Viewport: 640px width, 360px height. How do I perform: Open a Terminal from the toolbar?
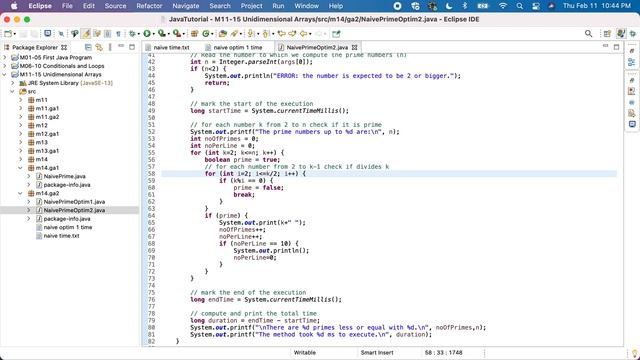pyautogui.click(x=47, y=33)
